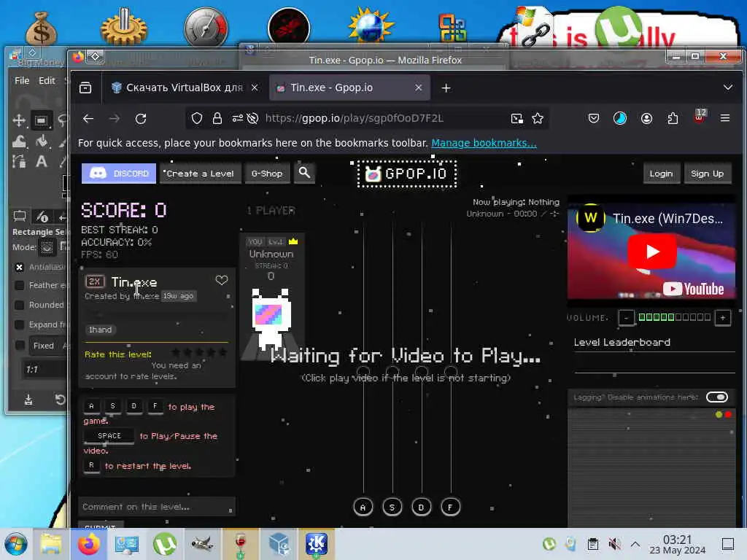
Task: Open the Firefox account icon
Action: [x=646, y=119]
